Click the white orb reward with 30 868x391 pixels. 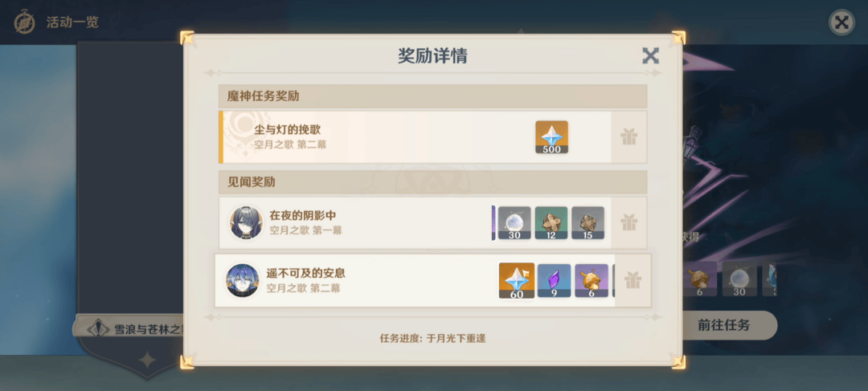tap(514, 223)
